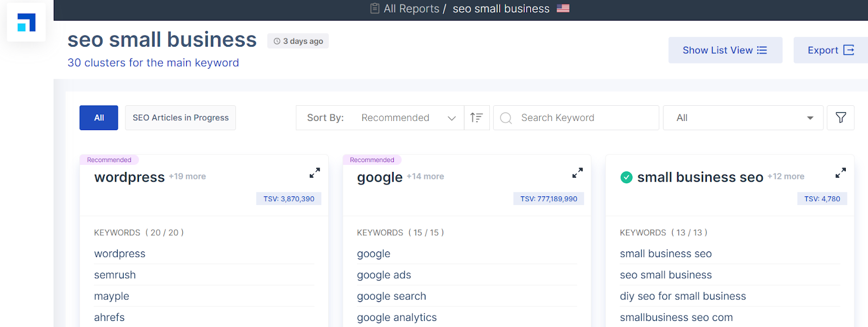Open the Sort By Recommended dropdown
Image resolution: width=868 pixels, height=327 pixels.
[x=407, y=118]
